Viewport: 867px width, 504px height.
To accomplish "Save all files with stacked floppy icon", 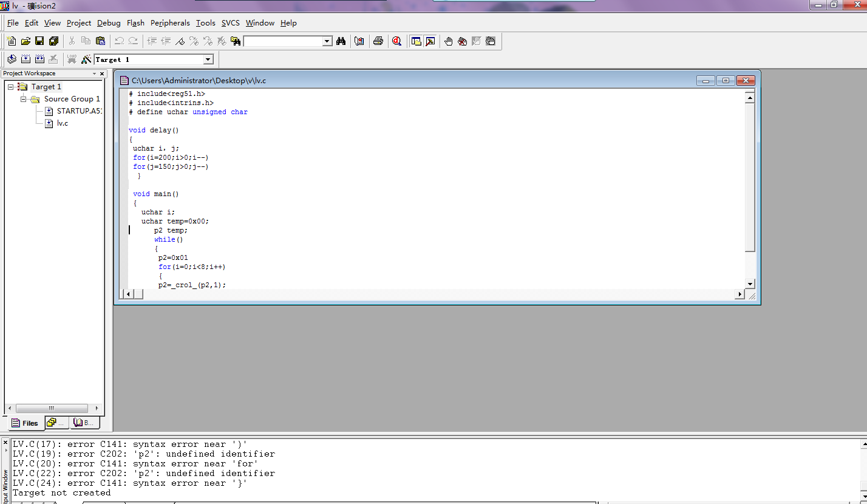I will click(x=53, y=41).
